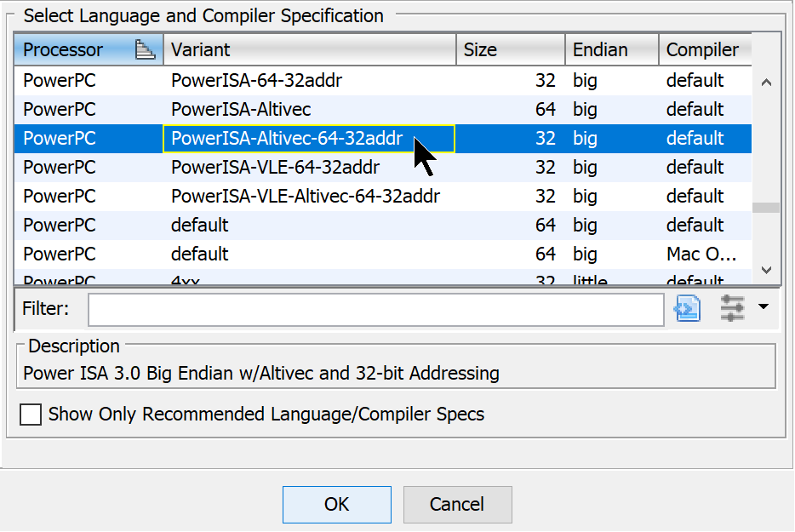Click the filter text-conversion document icon
Image resolution: width=795 pixels, height=532 pixels.
click(687, 308)
